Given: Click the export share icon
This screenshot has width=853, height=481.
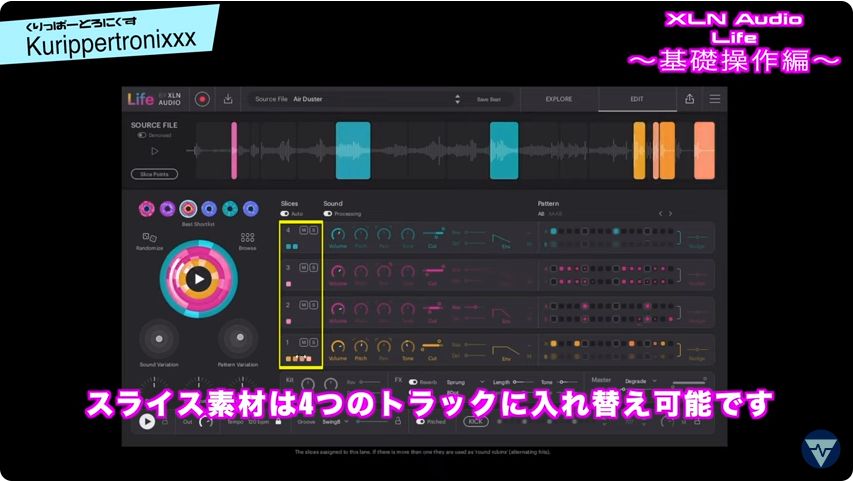Looking at the screenshot, I should pos(689,99).
